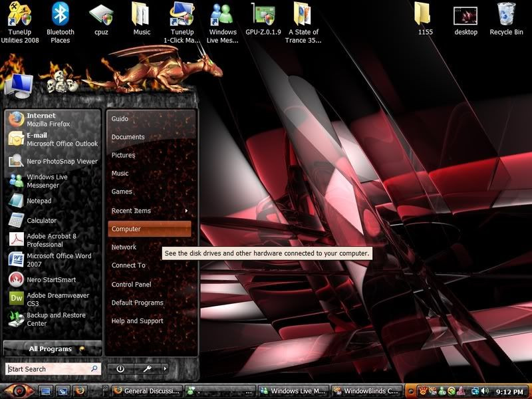Open the Guido user folder
532x399 pixels.
point(150,119)
